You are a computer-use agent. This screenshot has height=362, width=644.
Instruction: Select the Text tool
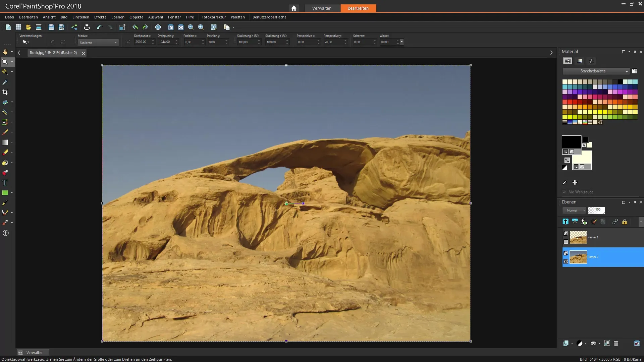[5, 183]
